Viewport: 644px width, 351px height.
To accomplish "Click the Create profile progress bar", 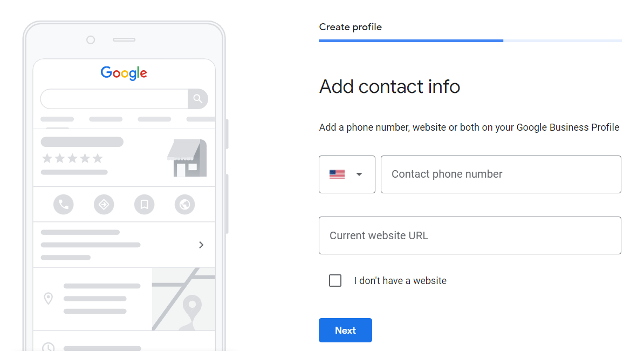I will pyautogui.click(x=470, y=40).
